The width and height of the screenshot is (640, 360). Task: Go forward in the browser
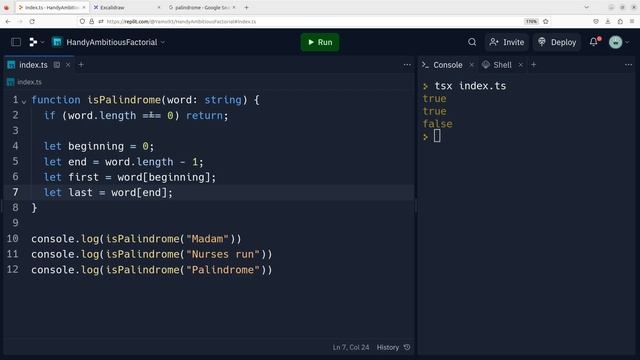20,21
